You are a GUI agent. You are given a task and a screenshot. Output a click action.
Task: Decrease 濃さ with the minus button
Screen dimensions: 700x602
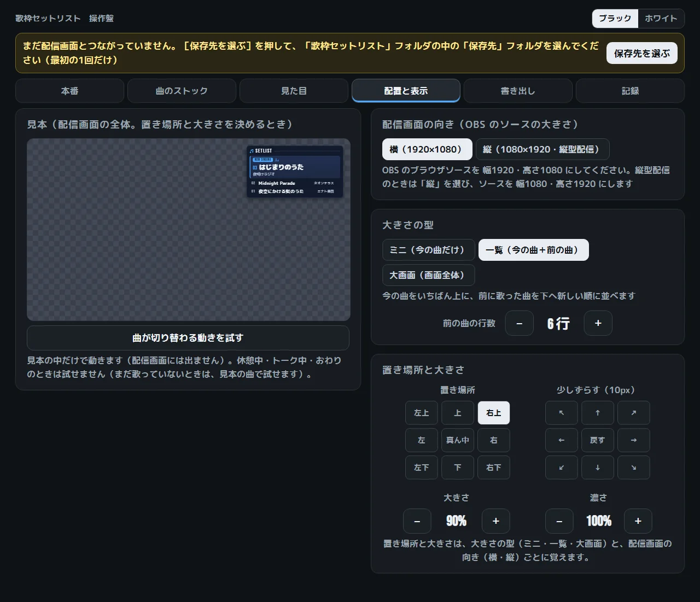pyautogui.click(x=559, y=521)
